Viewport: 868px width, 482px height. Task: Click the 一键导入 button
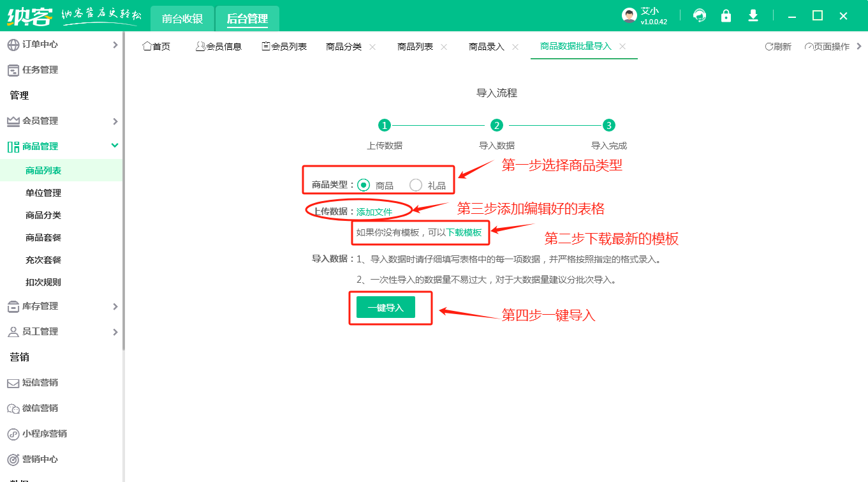click(x=385, y=308)
